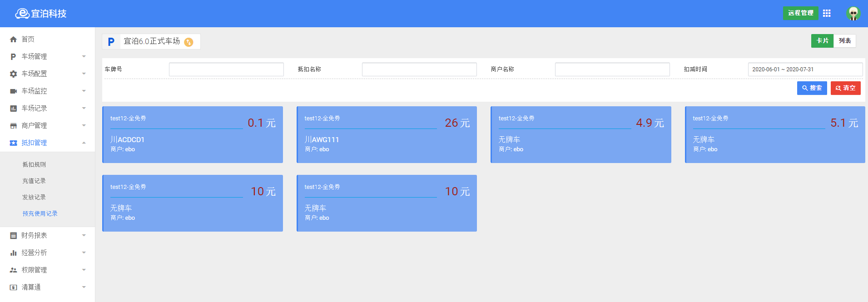
Task: Open the apps grid icon
Action: 827,13
